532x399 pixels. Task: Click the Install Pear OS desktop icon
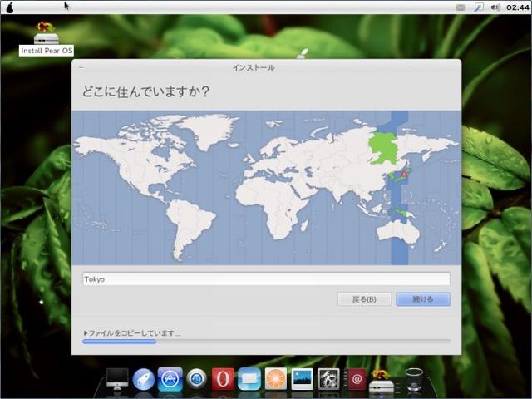47,39
